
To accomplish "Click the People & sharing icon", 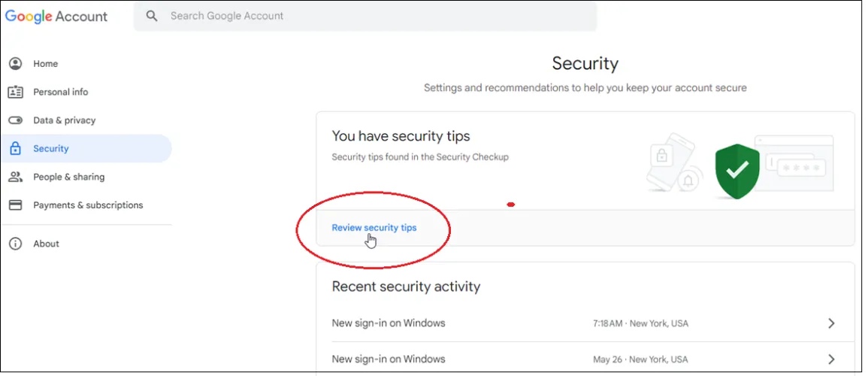I will 15,177.
